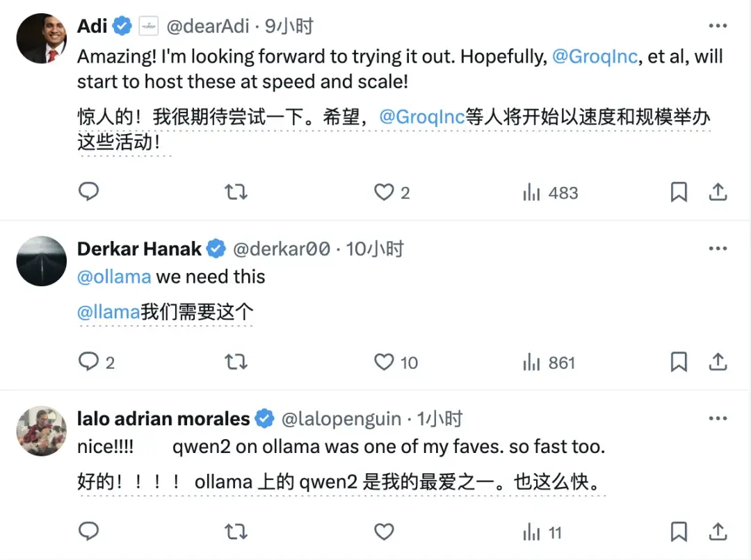Retweet lalo adrian morales' qwen2 post
The width and height of the screenshot is (751, 560).
click(236, 532)
